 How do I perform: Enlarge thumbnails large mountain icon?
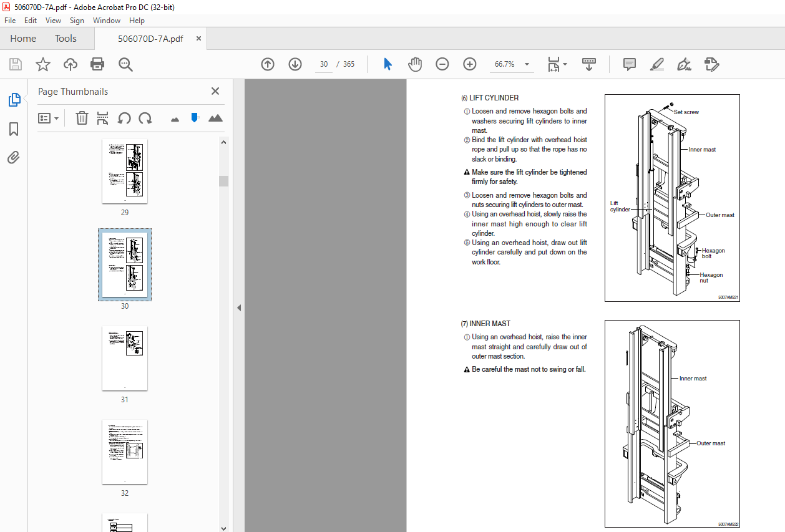pos(215,118)
